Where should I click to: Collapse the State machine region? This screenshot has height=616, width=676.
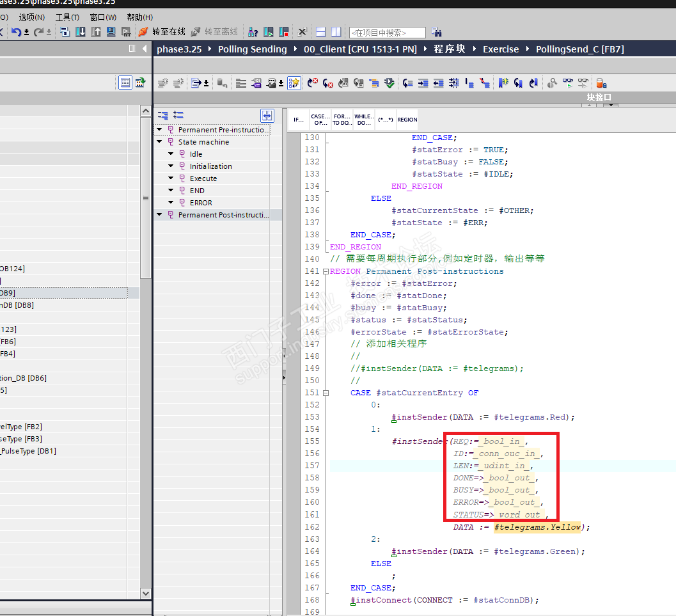(159, 142)
